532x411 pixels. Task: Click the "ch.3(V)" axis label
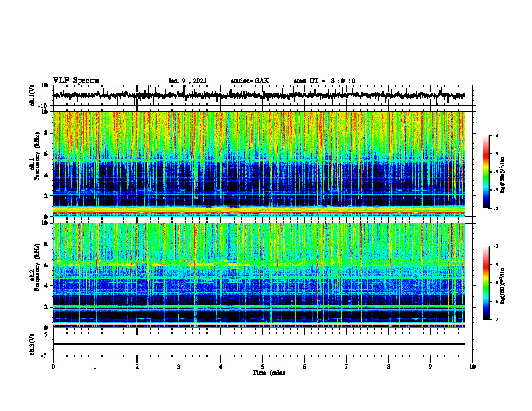32,345
